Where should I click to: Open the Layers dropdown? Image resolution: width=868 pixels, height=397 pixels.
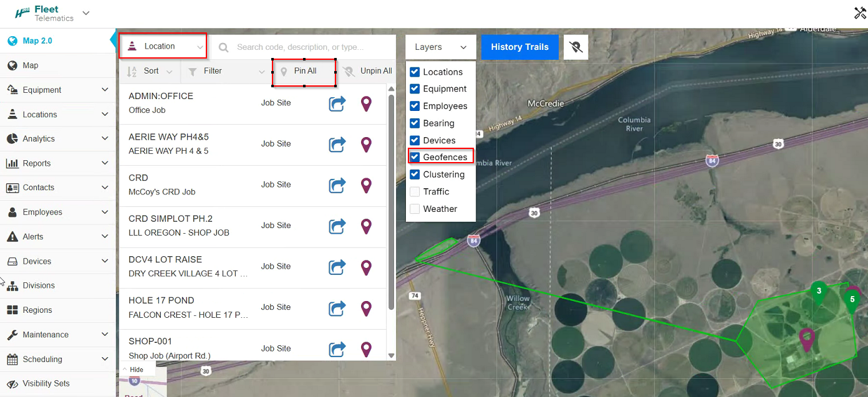[x=441, y=47]
